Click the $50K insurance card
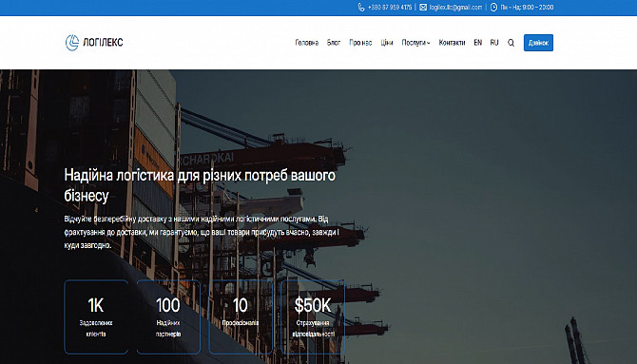The width and height of the screenshot is (637, 364). pos(313,316)
